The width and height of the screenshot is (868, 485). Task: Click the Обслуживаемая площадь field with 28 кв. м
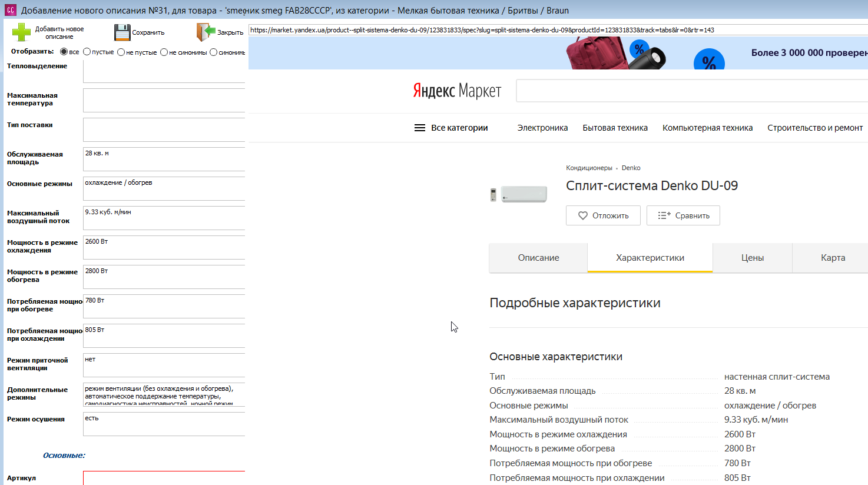pyautogui.click(x=164, y=159)
